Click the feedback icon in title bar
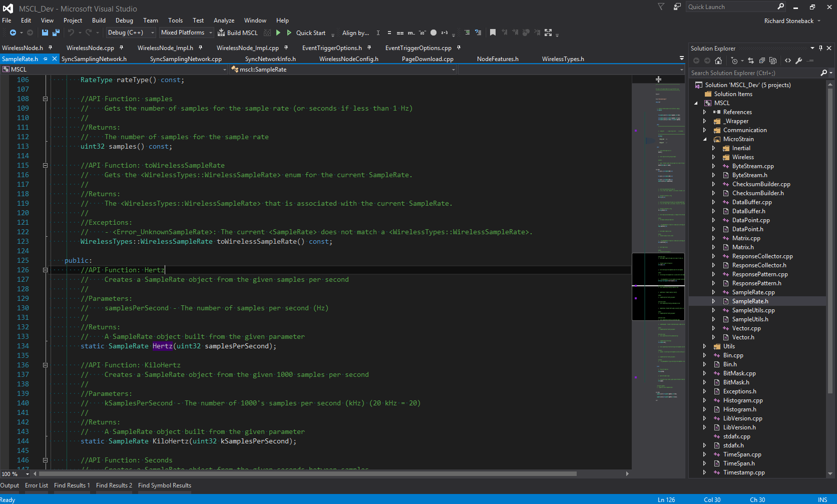The image size is (837, 504). (677, 7)
